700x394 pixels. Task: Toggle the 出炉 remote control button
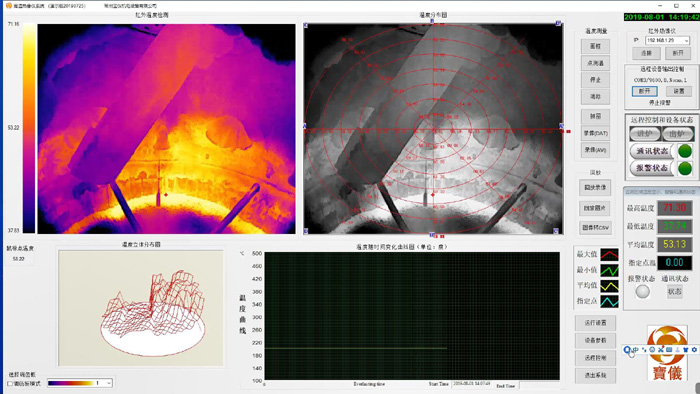677,134
